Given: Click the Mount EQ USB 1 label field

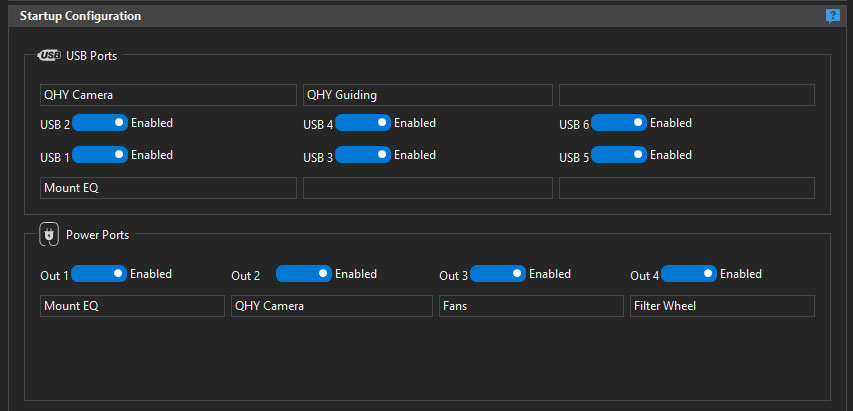Looking at the screenshot, I should pos(168,188).
